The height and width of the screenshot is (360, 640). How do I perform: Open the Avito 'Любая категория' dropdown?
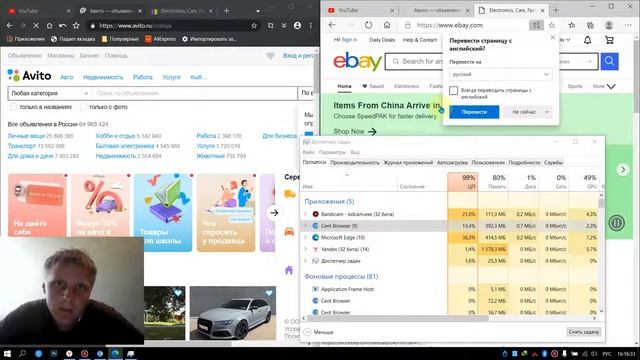coord(49,93)
